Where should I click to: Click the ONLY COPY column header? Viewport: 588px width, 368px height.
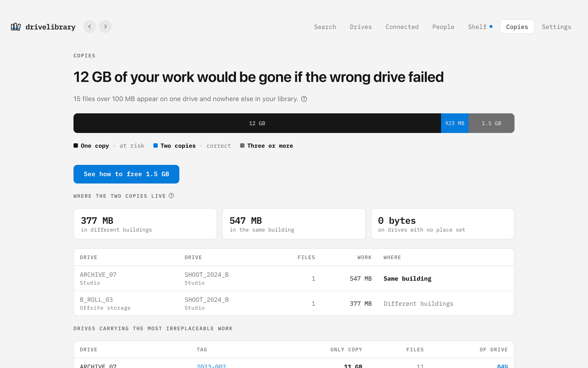(346, 350)
